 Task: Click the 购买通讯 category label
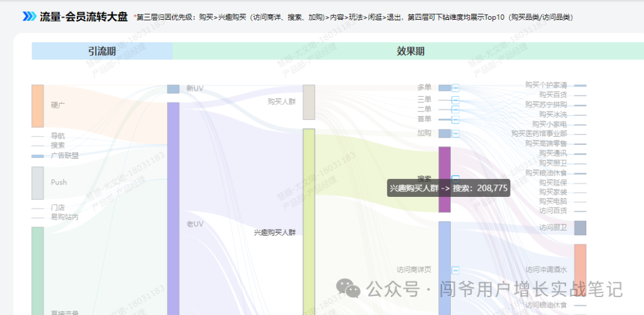point(553,153)
